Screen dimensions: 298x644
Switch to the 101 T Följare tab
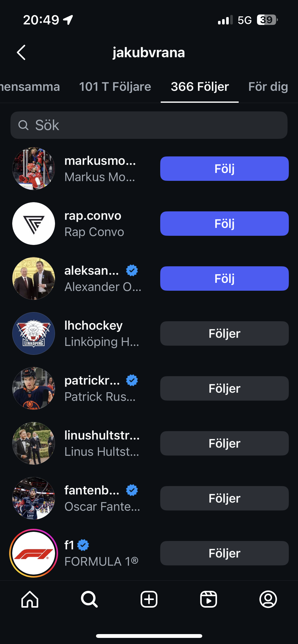(x=115, y=87)
